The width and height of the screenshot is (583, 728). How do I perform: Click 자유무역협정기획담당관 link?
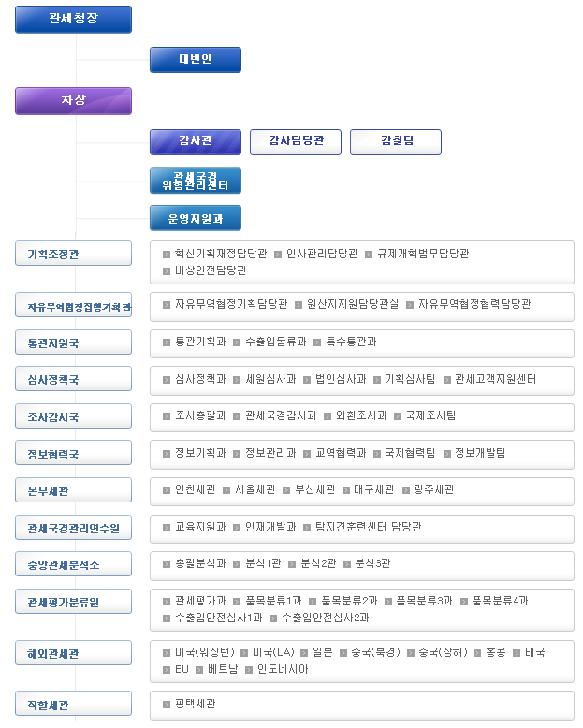coord(231,304)
